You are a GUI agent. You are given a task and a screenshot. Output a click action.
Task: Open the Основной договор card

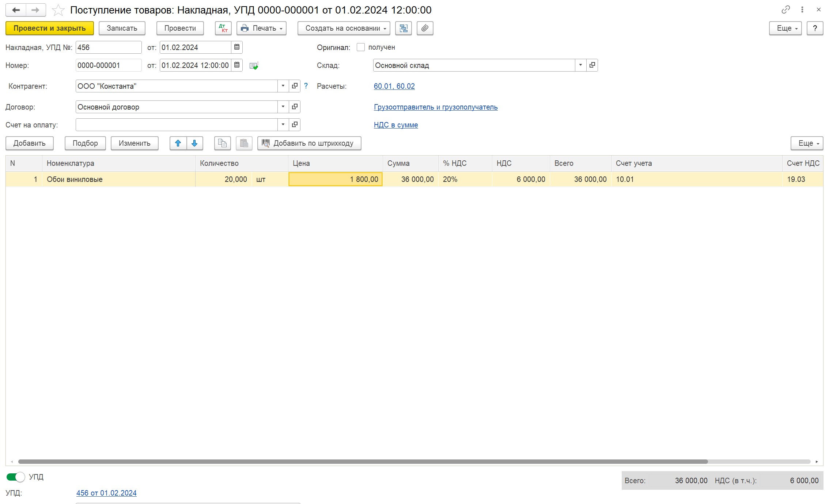tap(295, 107)
